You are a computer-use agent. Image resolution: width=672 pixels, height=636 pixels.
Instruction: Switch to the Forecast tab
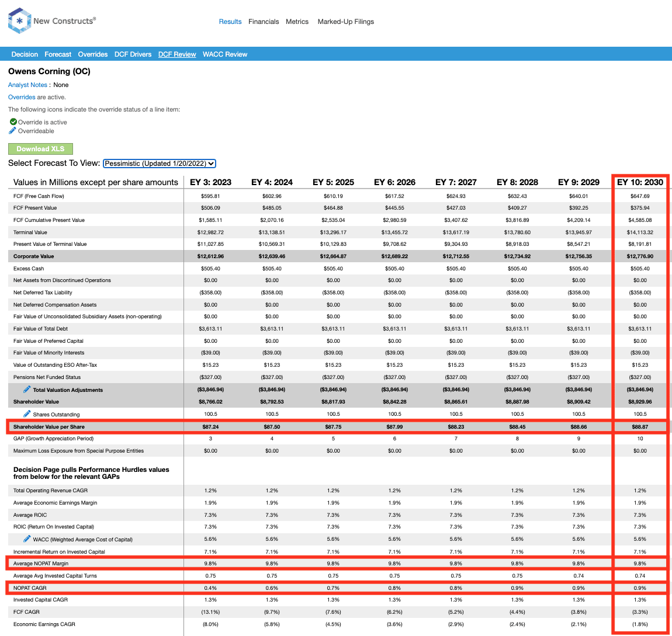(x=58, y=54)
